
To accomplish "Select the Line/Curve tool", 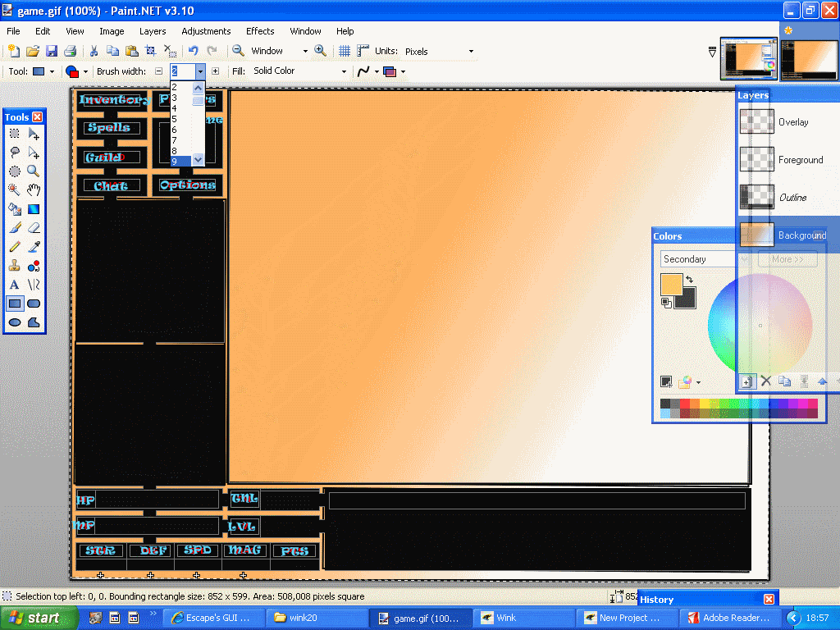I will 34,285.
